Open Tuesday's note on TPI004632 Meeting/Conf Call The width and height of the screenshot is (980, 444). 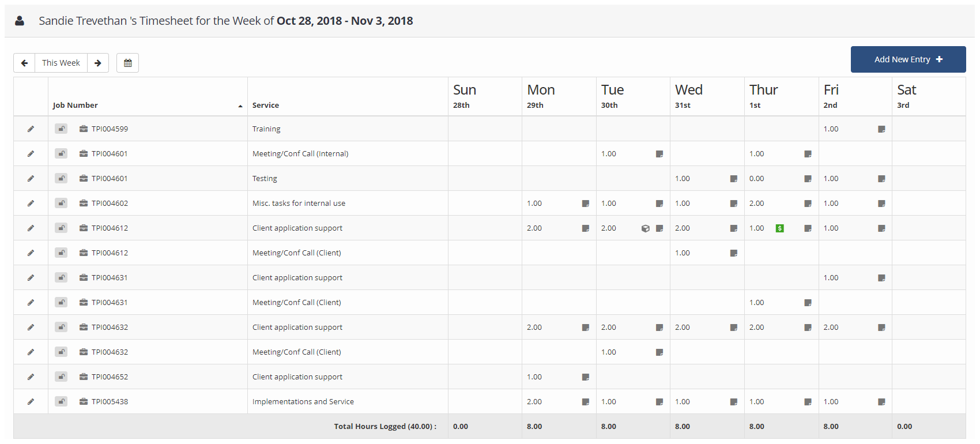pyautogui.click(x=659, y=352)
